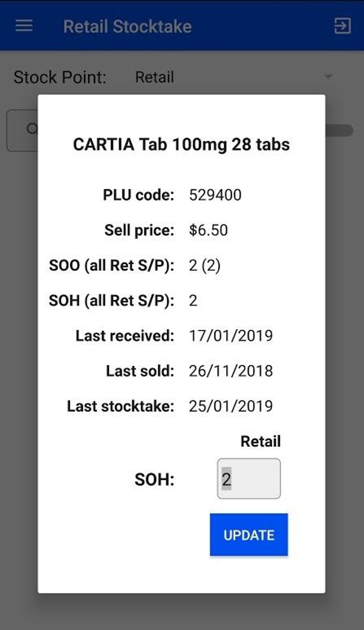Viewport: 364px width, 630px height.
Task: Click the Retail Stocktake header title
Action: (x=127, y=26)
